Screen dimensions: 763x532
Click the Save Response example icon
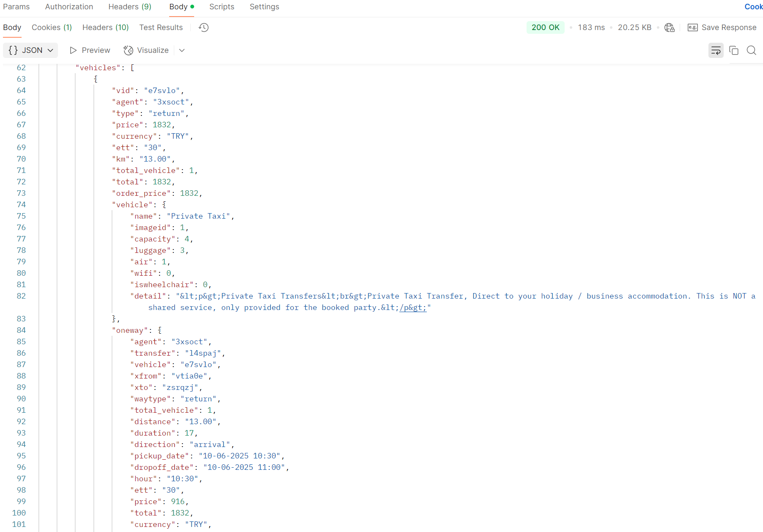coord(692,27)
